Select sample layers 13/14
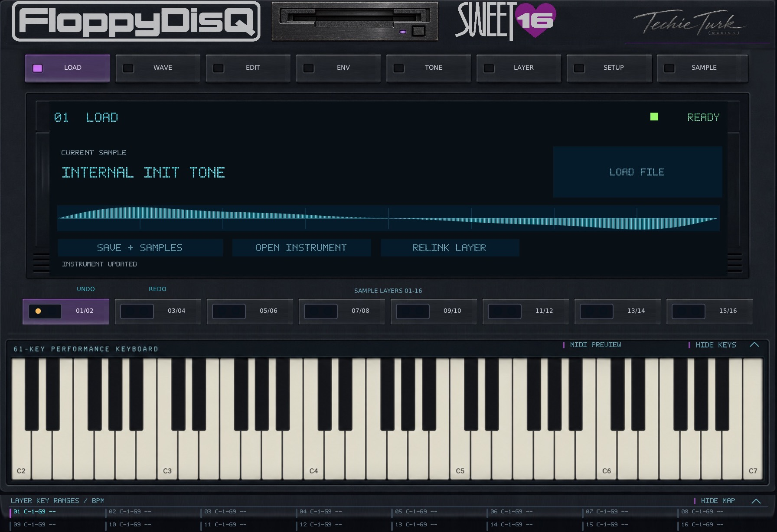777x532 pixels. (x=617, y=311)
